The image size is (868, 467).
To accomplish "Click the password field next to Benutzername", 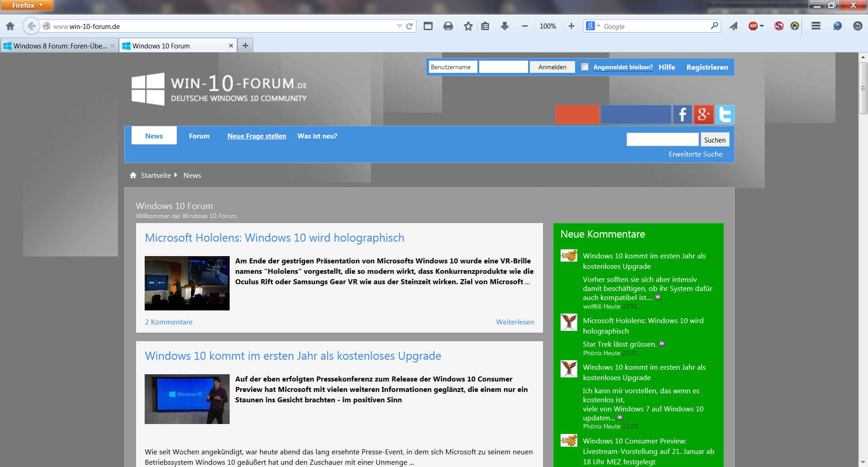I will coord(503,67).
